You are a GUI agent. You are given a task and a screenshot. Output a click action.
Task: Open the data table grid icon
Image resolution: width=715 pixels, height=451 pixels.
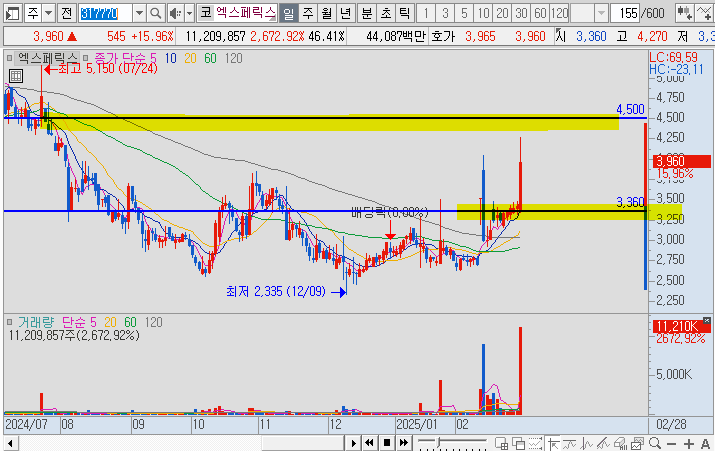point(16,76)
